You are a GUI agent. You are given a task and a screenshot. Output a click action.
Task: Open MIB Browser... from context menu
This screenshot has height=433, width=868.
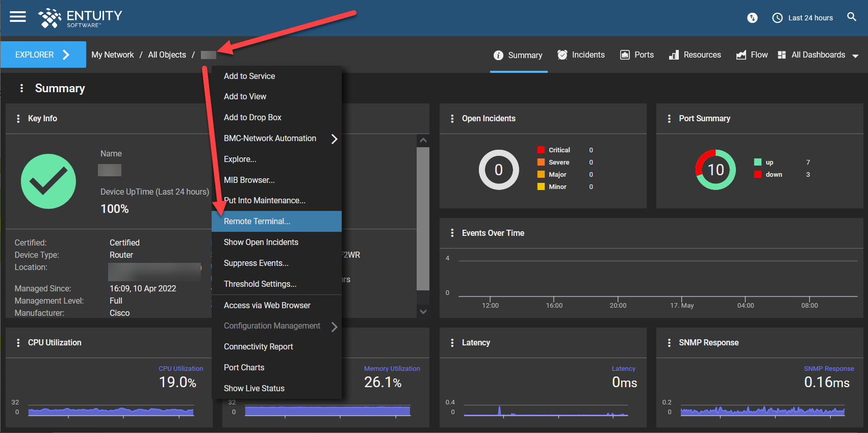276,180
